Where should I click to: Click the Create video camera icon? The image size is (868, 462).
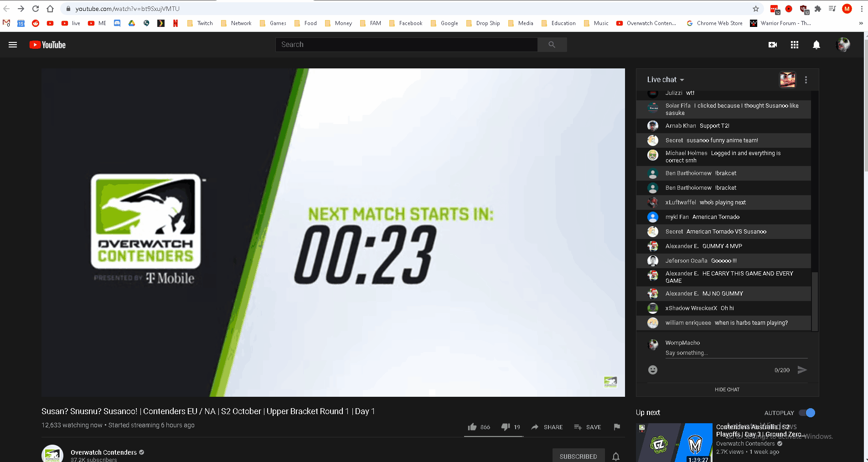click(x=772, y=44)
